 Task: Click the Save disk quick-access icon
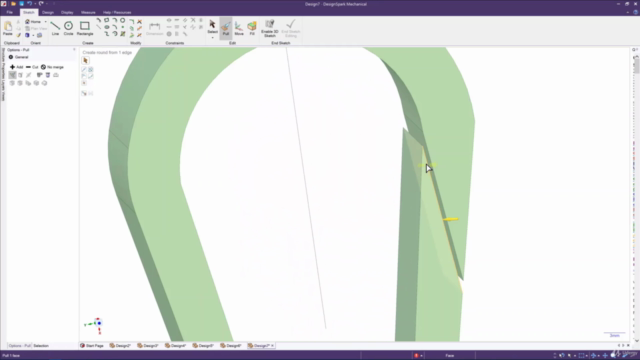(x=21, y=4)
